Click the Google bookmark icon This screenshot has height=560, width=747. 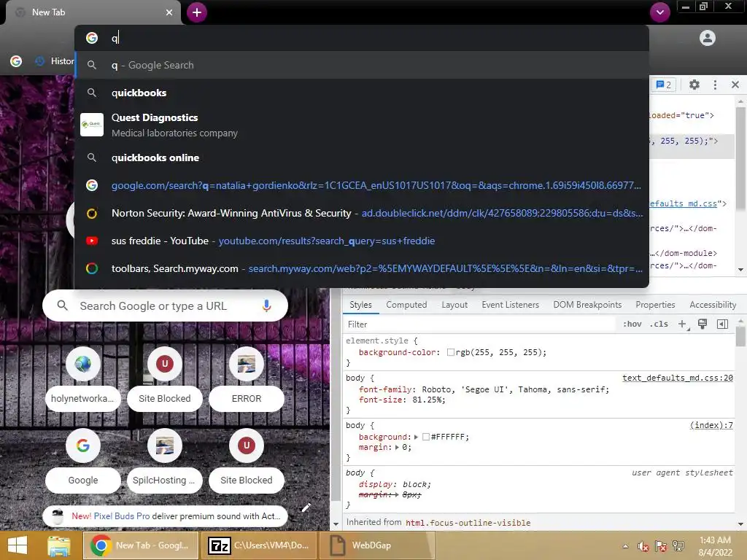click(x=16, y=61)
